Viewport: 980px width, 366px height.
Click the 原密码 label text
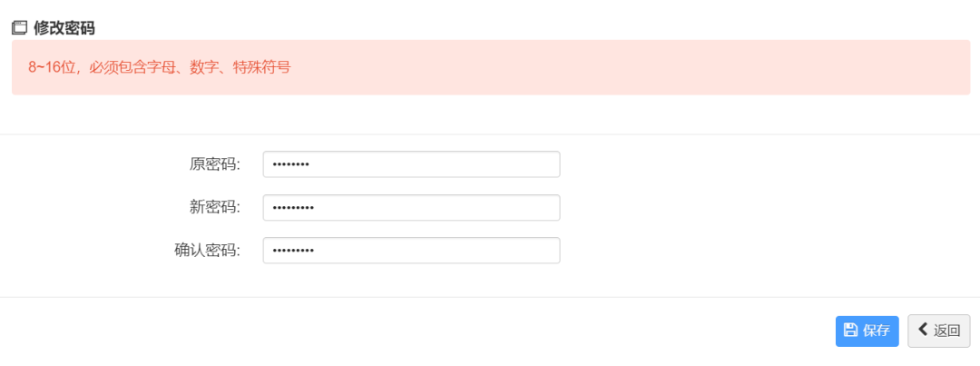point(215,164)
